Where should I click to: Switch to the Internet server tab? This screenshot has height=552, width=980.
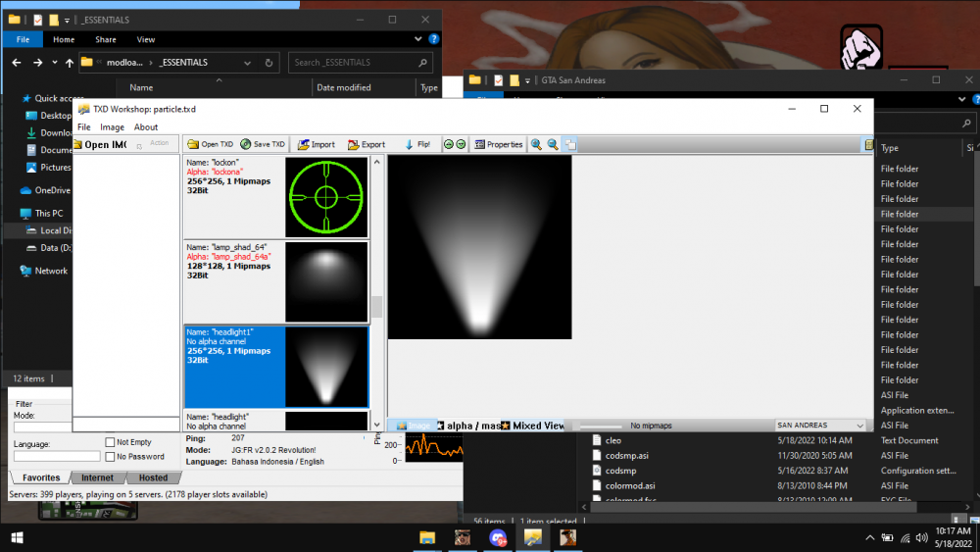97,477
